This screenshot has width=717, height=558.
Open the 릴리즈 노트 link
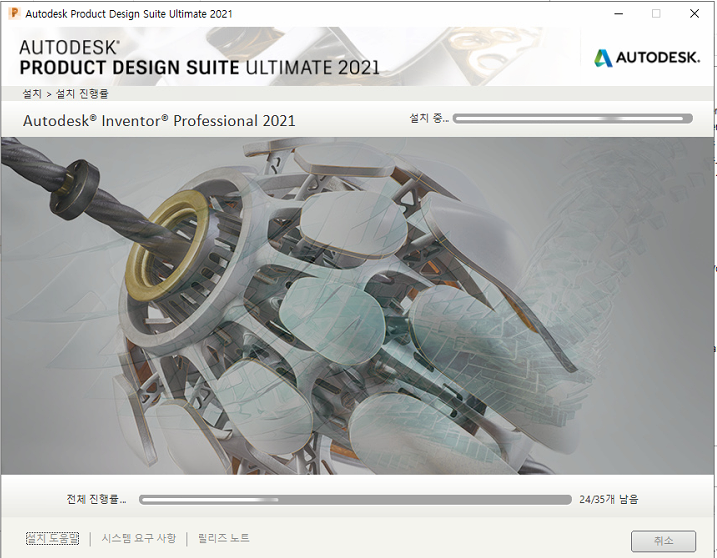[224, 538]
